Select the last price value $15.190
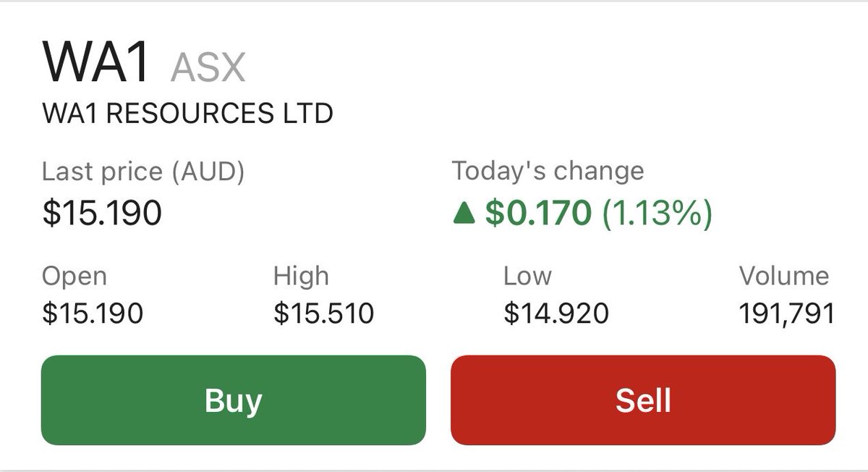Screen dimensions: 868x472 pyautogui.click(x=102, y=214)
